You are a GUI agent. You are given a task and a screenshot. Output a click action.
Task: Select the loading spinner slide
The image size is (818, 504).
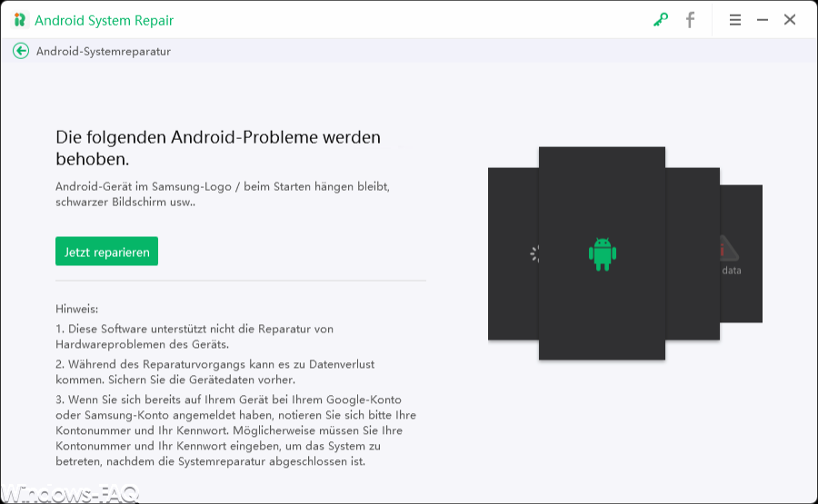tap(514, 254)
